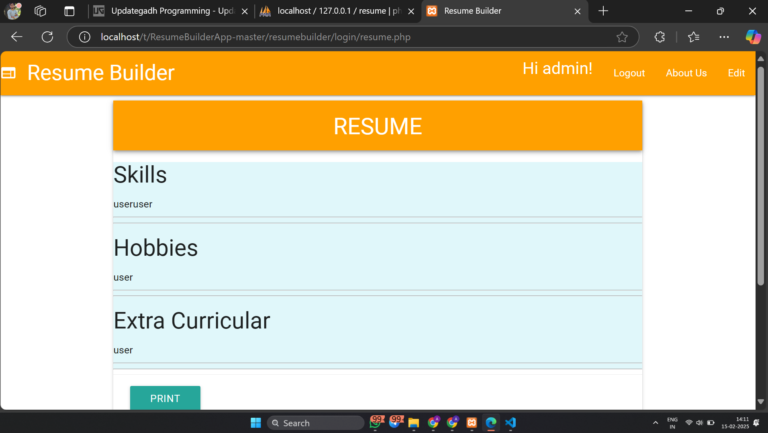The image size is (768, 433).
Task: Click the Resume Builder logo icon
Action: (9, 73)
